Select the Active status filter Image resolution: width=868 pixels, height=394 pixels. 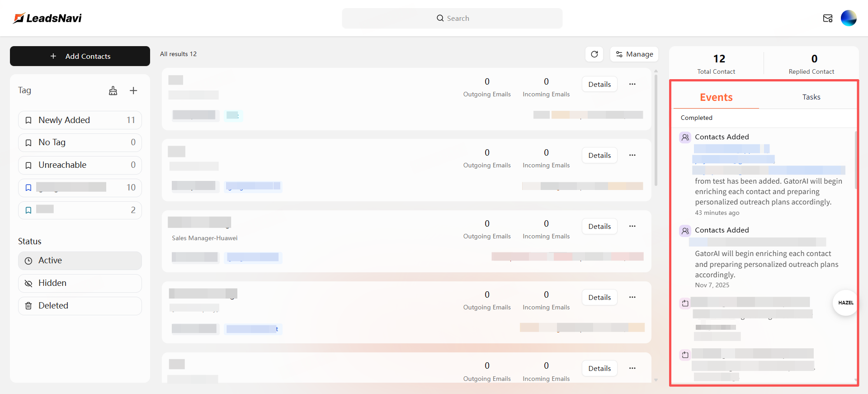80,261
